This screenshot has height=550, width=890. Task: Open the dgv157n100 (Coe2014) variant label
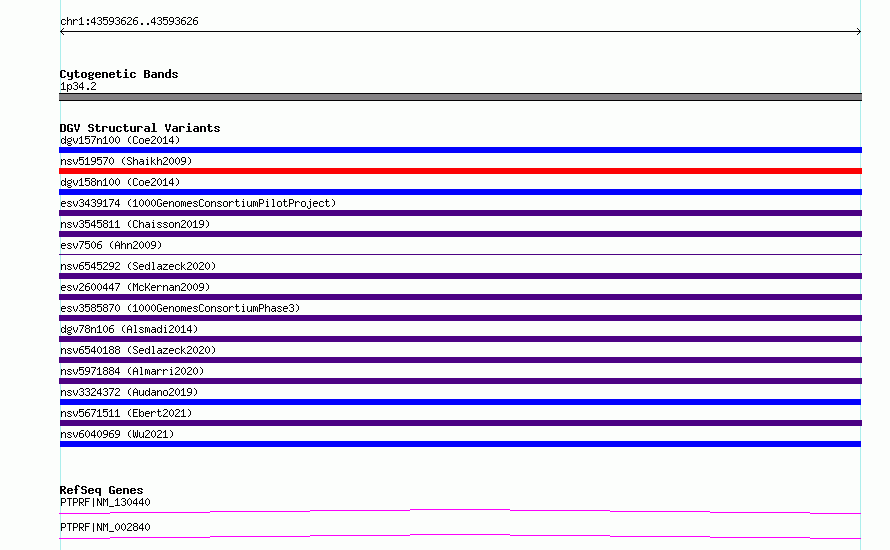[x=120, y=140]
